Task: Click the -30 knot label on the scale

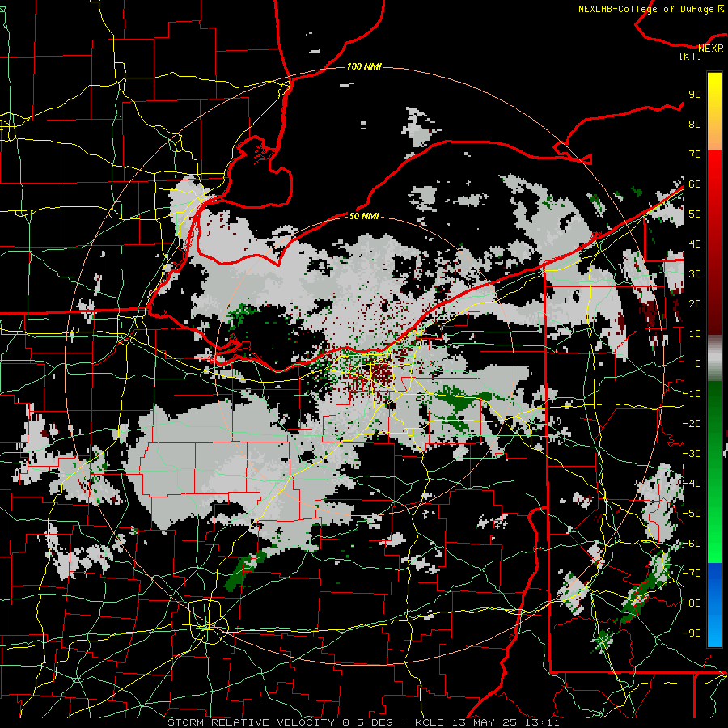Action: (x=692, y=454)
